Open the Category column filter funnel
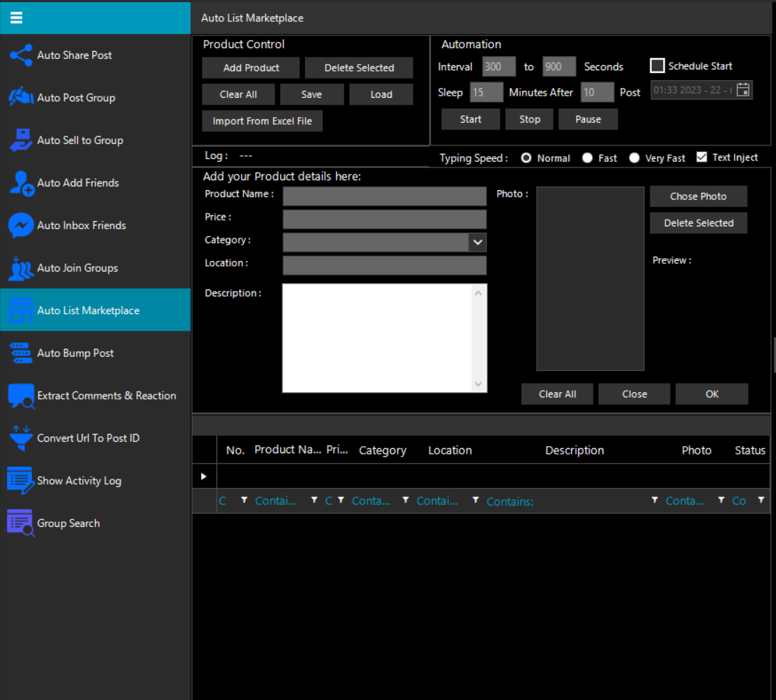The height and width of the screenshot is (700, 776). click(405, 500)
